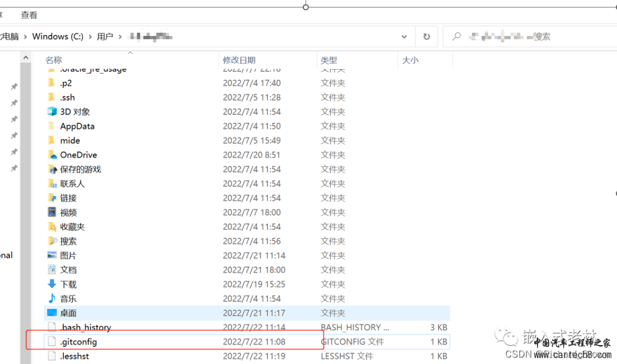Screen dimensions: 617x364
Task: Select the .lesshst file icon
Action: [52, 356]
